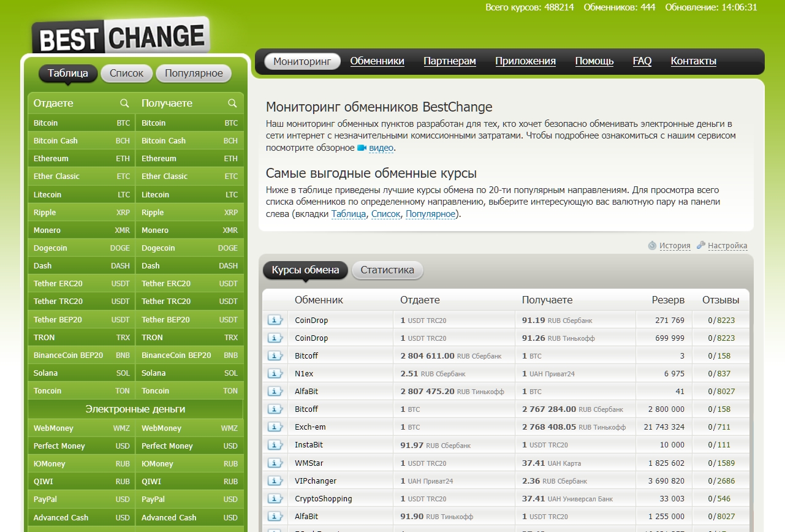Open info icon for CryptoShopping row
Image resolution: width=785 pixels, height=532 pixels.
click(x=275, y=498)
